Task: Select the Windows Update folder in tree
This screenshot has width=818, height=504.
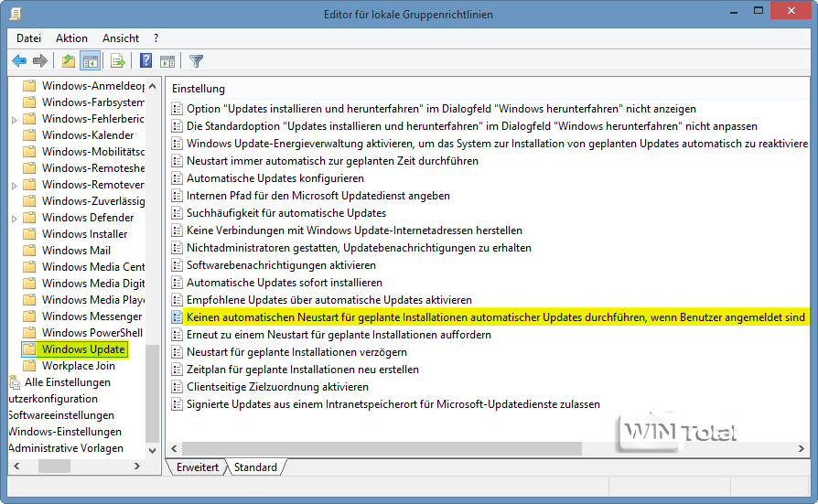Action: click(83, 349)
